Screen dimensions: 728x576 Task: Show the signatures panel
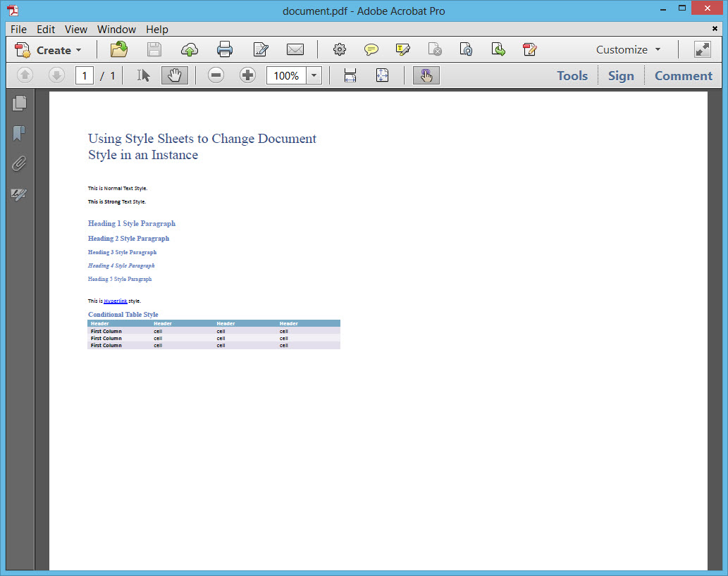click(x=19, y=194)
